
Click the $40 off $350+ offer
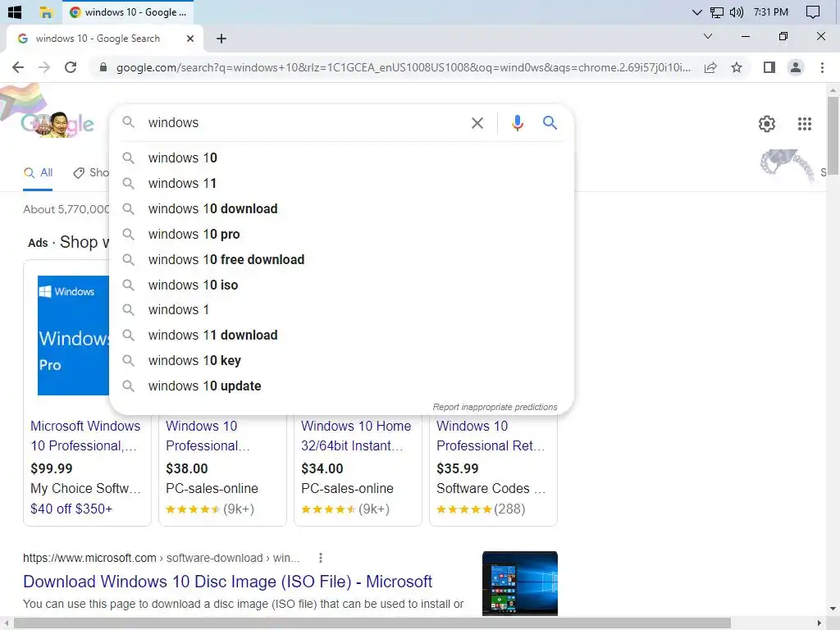71,509
